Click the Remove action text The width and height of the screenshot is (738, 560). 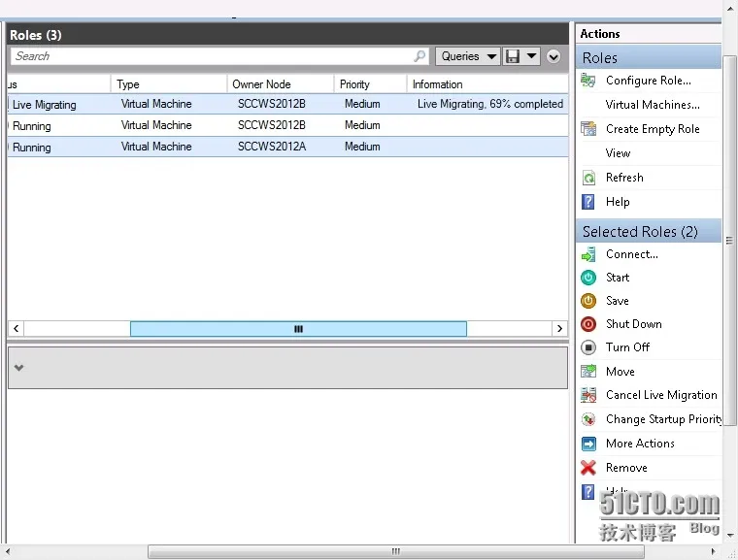tap(626, 468)
